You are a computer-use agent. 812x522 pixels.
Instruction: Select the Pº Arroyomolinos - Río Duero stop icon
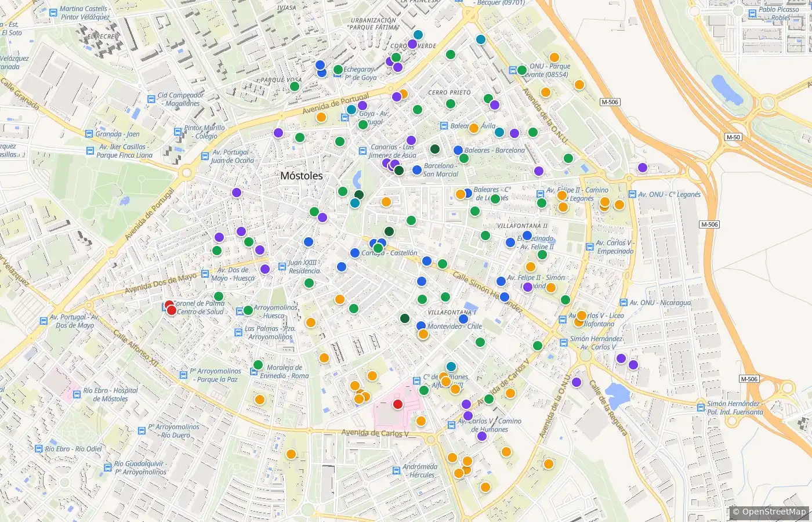(142, 431)
